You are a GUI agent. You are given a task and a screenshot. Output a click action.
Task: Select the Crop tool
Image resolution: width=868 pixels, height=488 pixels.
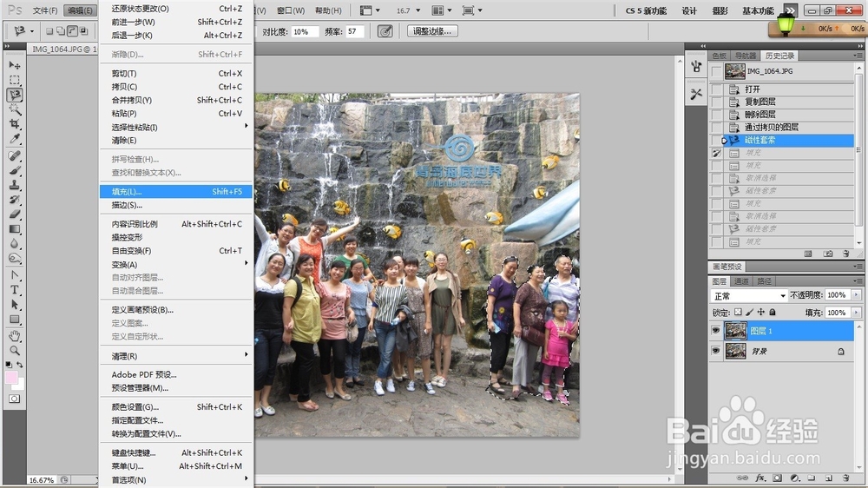[15, 123]
